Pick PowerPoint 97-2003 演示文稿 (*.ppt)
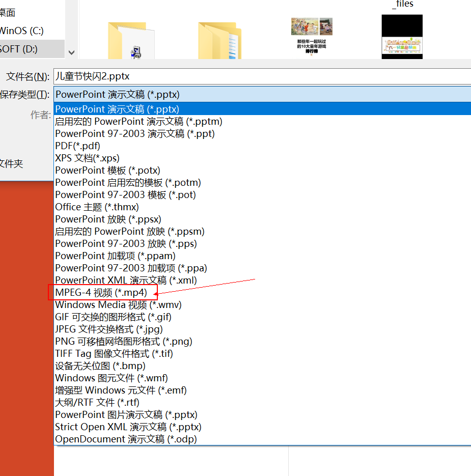The height and width of the screenshot is (476, 471). [262, 133]
